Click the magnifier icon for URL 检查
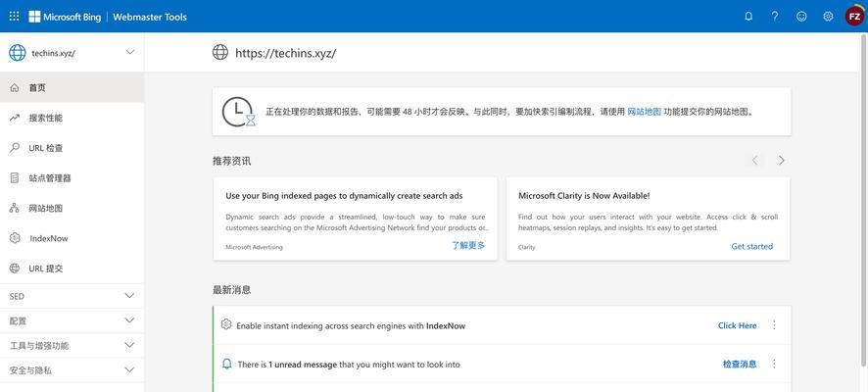The width and height of the screenshot is (868, 392). [x=15, y=148]
